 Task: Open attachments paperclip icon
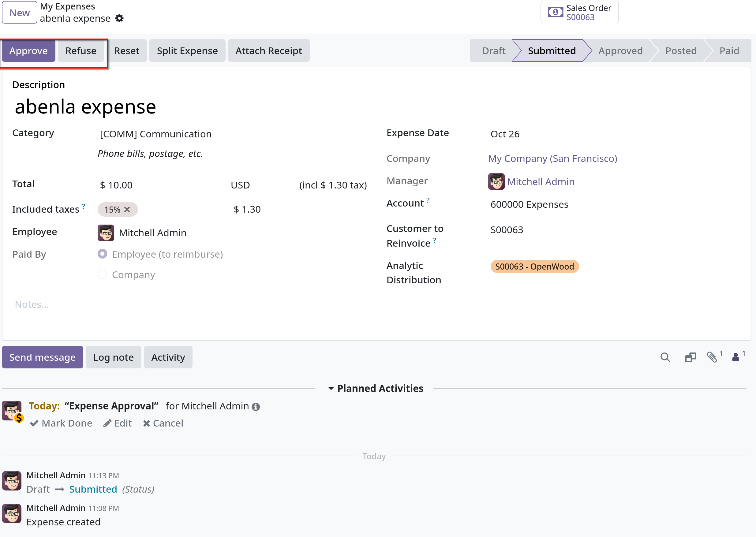point(712,357)
